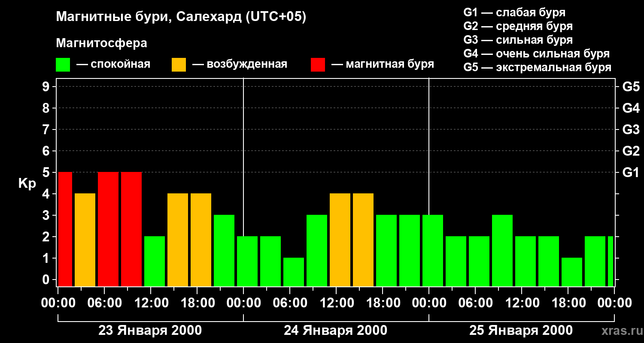Select the orange bar spanning 11:00–14:00 on 24 January
This screenshot has height=343, width=644.
point(340,240)
